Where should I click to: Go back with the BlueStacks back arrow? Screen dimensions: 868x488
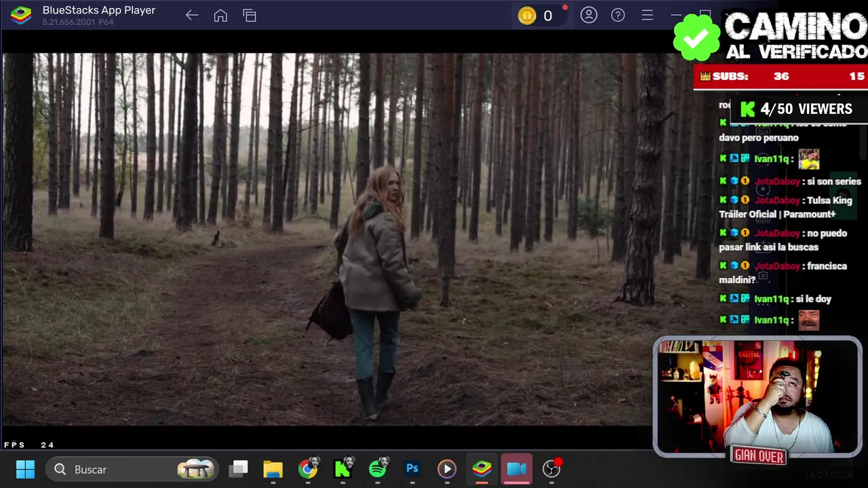click(x=192, y=15)
